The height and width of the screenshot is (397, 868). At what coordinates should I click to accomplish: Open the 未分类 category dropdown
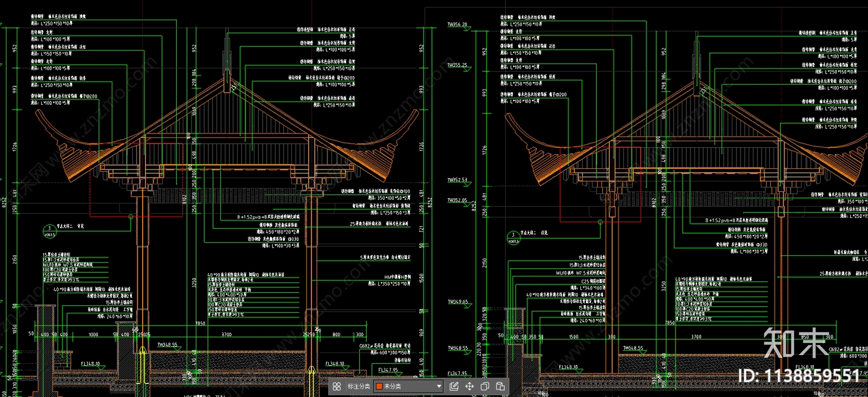coord(409,386)
